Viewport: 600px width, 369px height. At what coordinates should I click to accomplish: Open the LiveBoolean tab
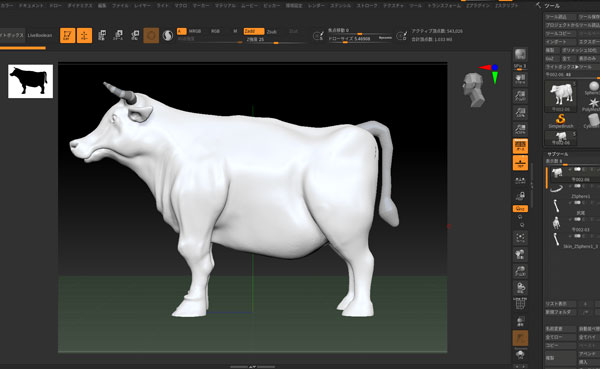click(x=40, y=35)
